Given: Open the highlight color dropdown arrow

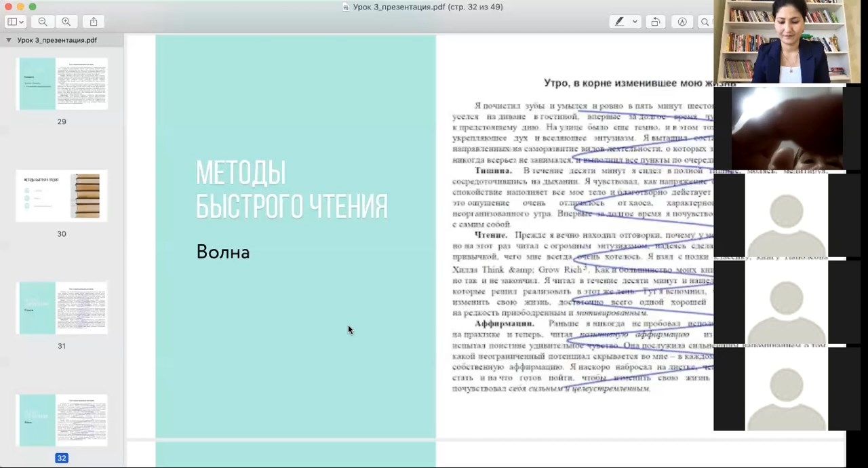Looking at the screenshot, I should click(635, 22).
